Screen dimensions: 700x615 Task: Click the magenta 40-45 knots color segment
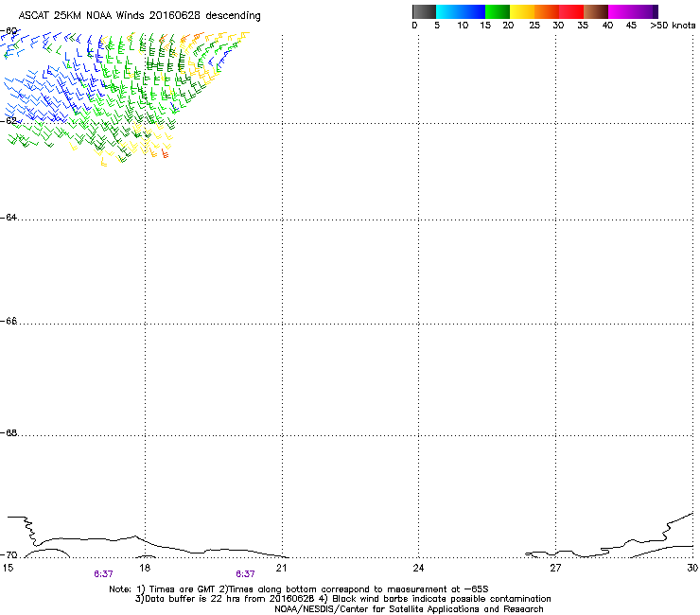[621, 11]
